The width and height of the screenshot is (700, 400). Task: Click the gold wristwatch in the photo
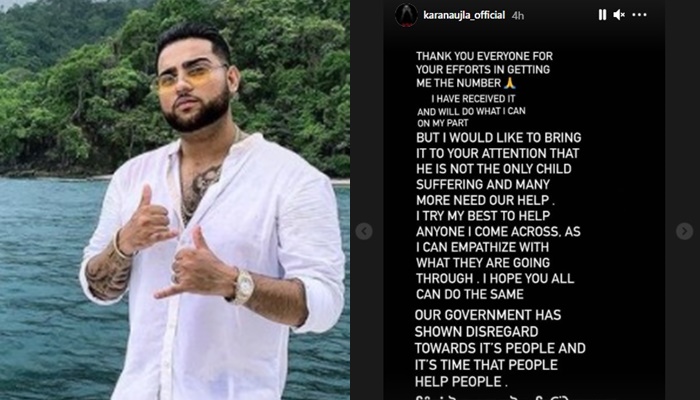coord(243,286)
